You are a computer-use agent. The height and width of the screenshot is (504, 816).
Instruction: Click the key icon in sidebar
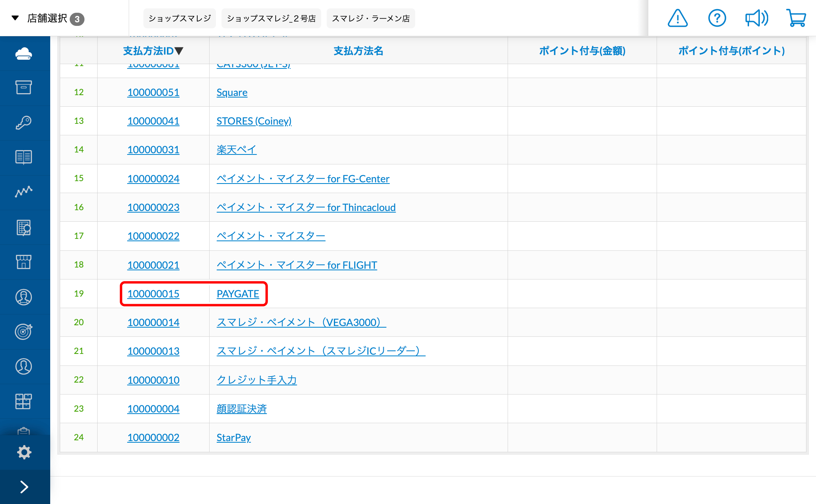click(x=24, y=122)
